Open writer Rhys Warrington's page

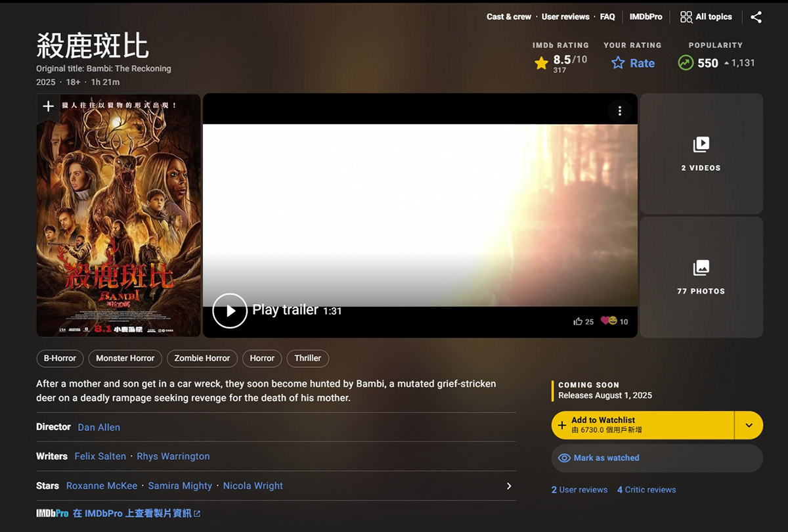[173, 456]
